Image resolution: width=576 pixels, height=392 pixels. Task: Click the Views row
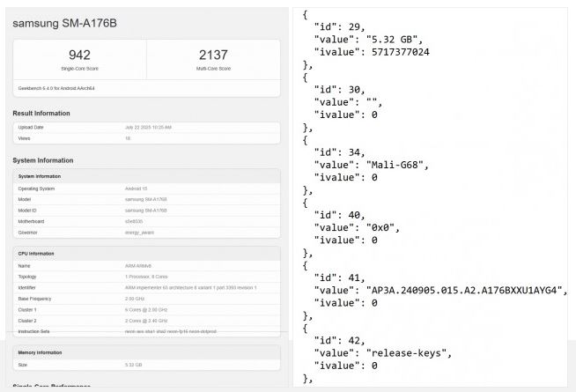click(146, 138)
